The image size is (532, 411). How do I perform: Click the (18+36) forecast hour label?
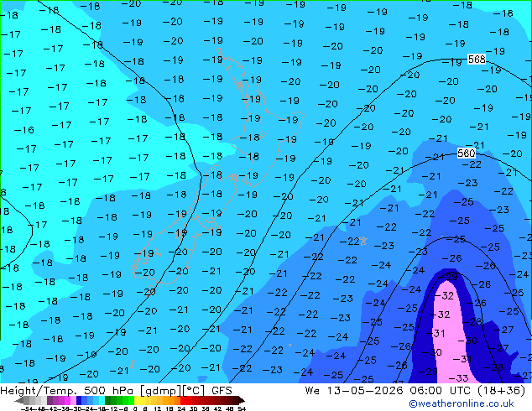pos(502,391)
